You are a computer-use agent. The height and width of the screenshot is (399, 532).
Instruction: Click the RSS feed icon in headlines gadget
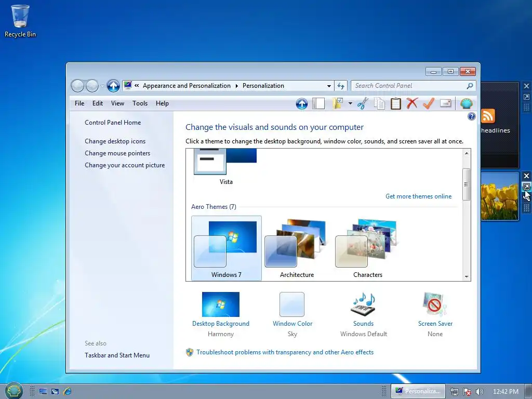[x=488, y=116]
